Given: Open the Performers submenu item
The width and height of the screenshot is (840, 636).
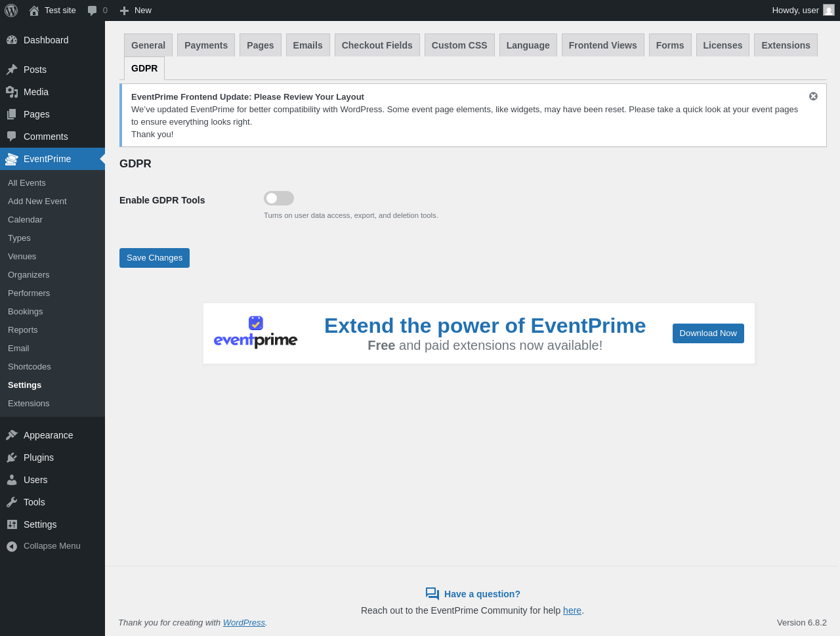Looking at the screenshot, I should 29,293.
